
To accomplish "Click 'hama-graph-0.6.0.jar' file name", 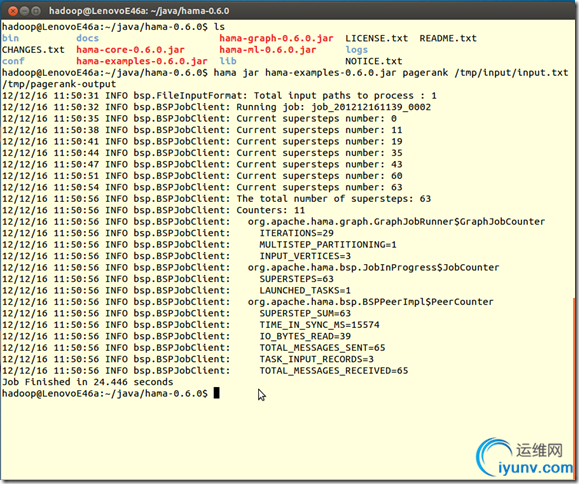I will point(276,38).
